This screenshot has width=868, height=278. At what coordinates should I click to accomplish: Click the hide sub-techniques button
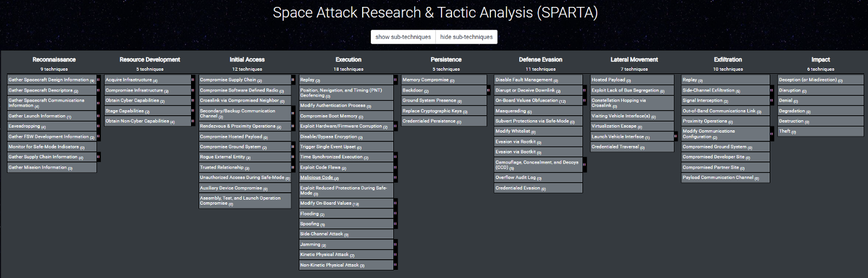click(466, 37)
